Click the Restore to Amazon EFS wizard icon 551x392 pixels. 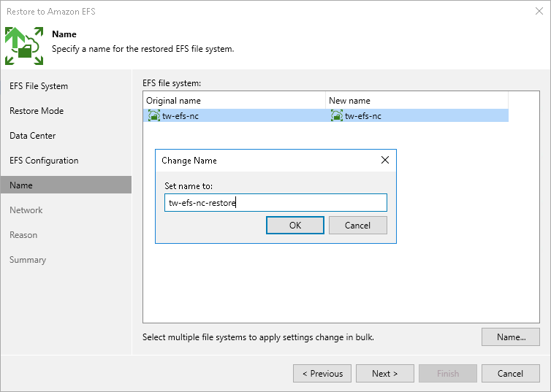[x=25, y=45]
